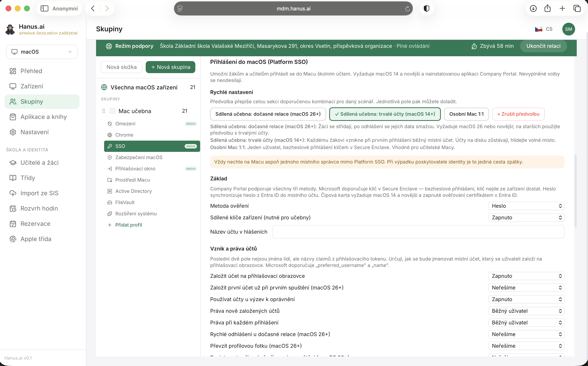Screen dimensions: 588x366
Task: Select preset Sdílená učebna: dočasné relace
Action: pos(268,114)
